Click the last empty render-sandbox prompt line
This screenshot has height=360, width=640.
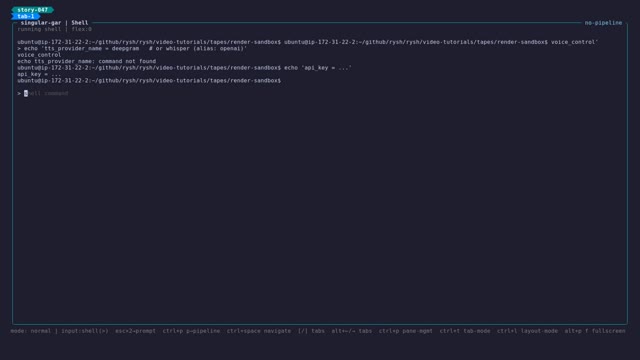[149, 81]
